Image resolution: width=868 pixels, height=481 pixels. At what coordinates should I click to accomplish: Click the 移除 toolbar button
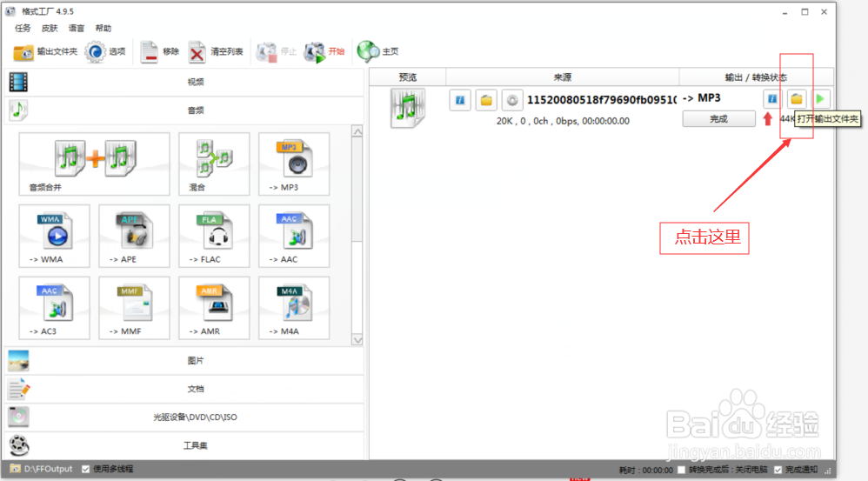tap(159, 51)
